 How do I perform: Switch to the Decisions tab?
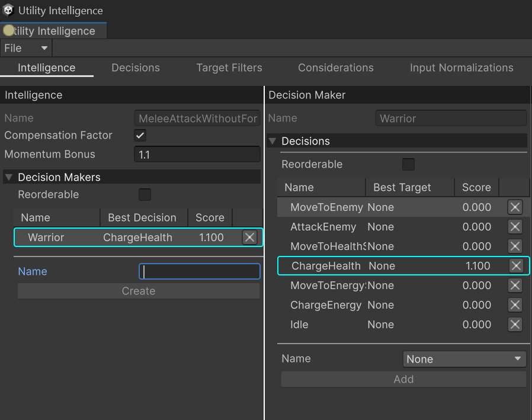click(136, 68)
